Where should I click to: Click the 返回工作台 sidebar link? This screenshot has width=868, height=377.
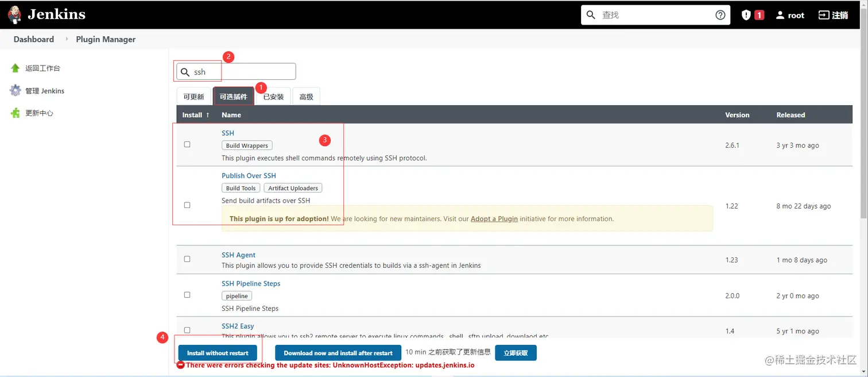click(42, 68)
